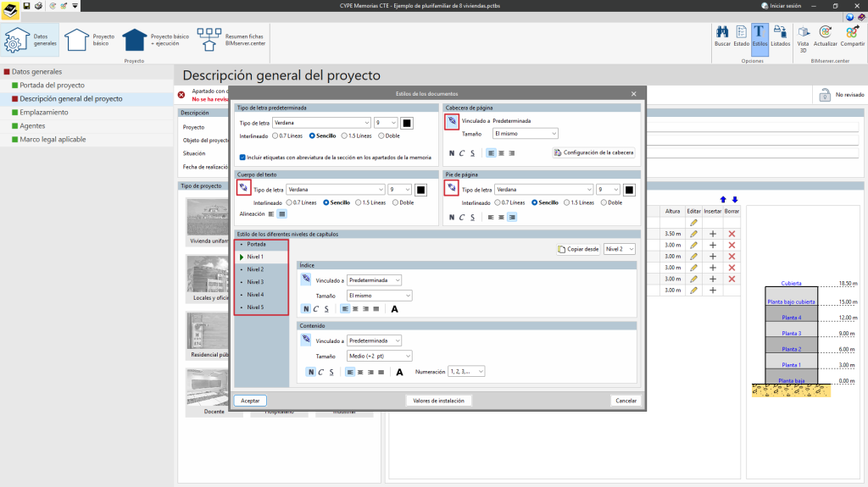Screen dimensions: 868x487
Task: Select Doble in Pie de página
Action: click(611, 202)
